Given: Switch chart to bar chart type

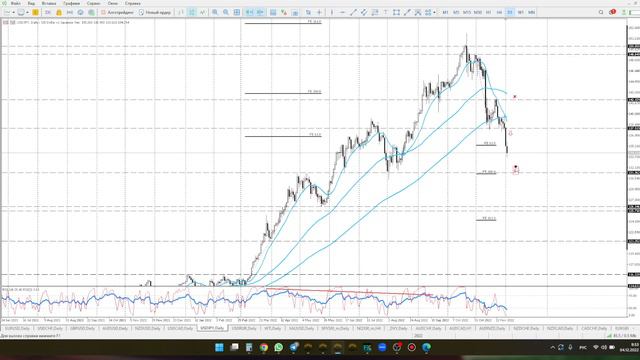Looking at the screenshot, I should pyautogui.click(x=181, y=12).
